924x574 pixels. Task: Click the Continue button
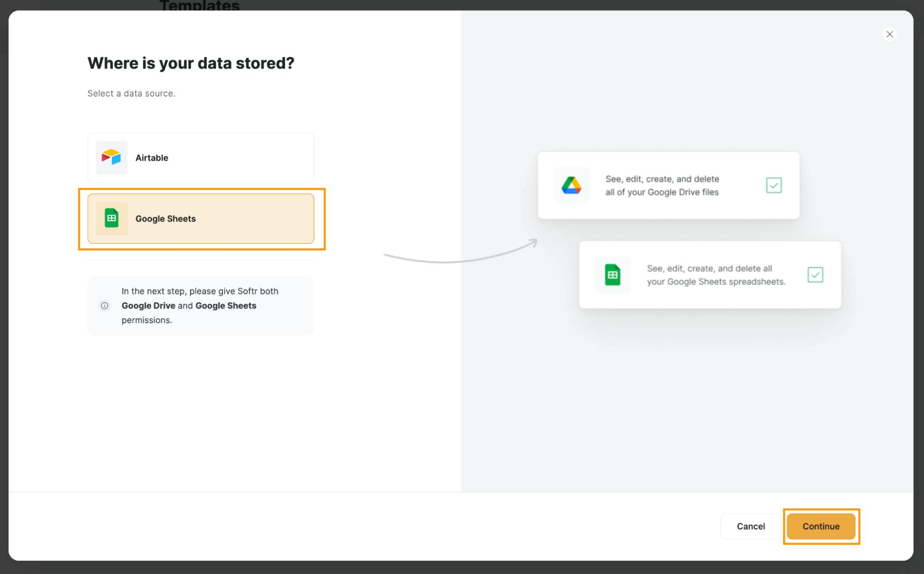coord(821,526)
